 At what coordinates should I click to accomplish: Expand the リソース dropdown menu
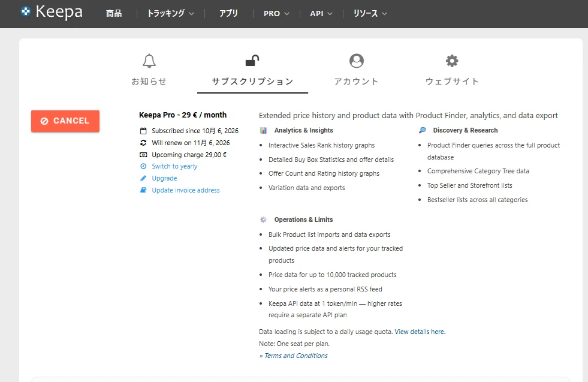click(x=370, y=14)
